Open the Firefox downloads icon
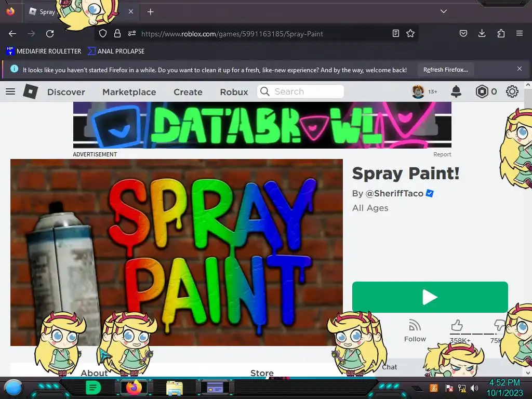Screen dimensions: 532x399 click(x=482, y=33)
